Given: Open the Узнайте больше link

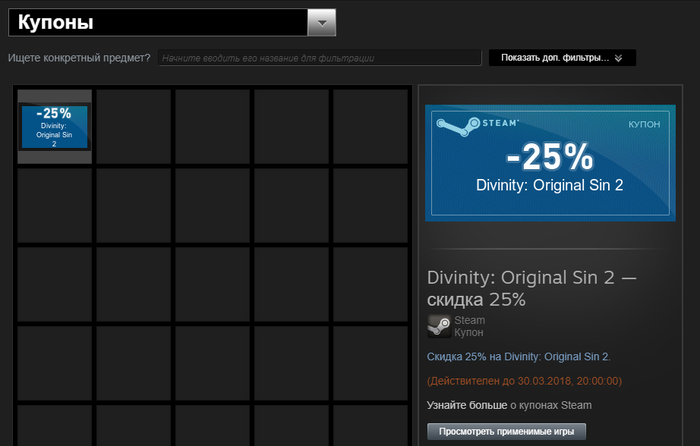Looking at the screenshot, I should click(467, 405).
